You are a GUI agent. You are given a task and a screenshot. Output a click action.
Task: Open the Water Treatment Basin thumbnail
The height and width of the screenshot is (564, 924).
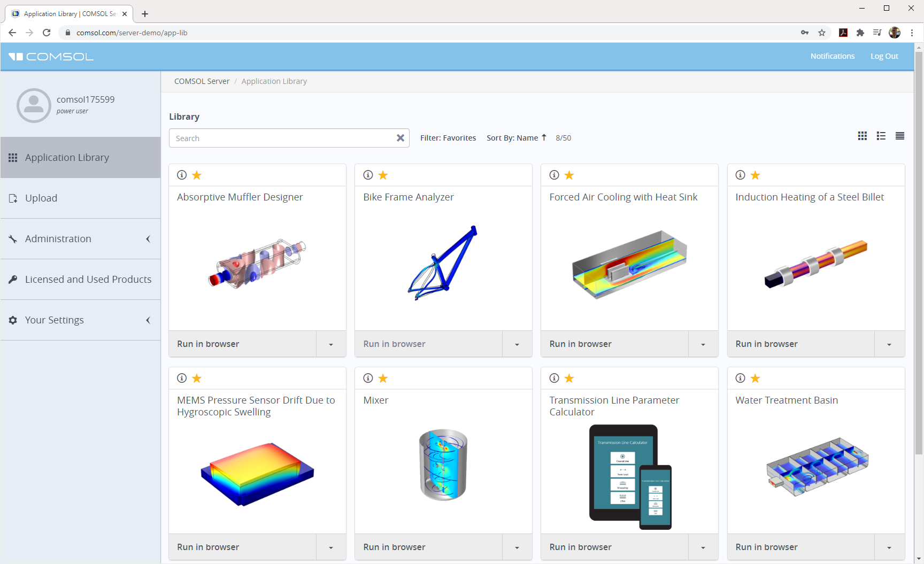[817, 467]
